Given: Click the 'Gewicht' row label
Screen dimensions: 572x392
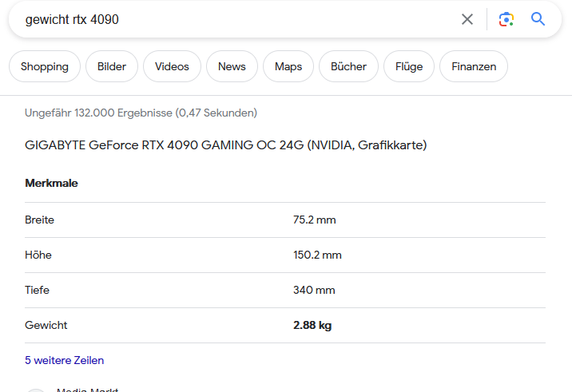Looking at the screenshot, I should coord(46,325).
